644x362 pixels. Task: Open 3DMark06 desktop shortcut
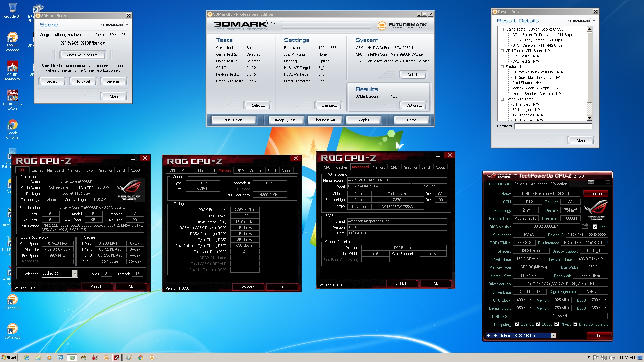12,331
